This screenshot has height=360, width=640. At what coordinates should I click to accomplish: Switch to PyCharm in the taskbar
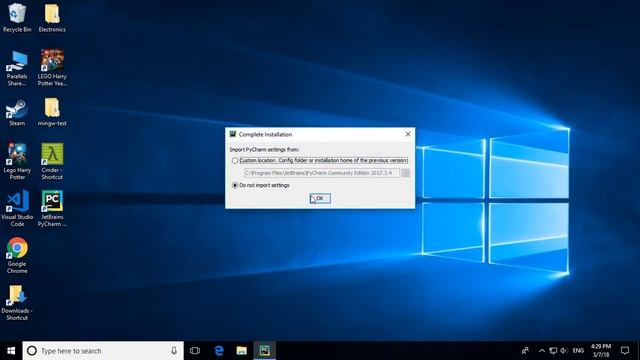click(264, 351)
